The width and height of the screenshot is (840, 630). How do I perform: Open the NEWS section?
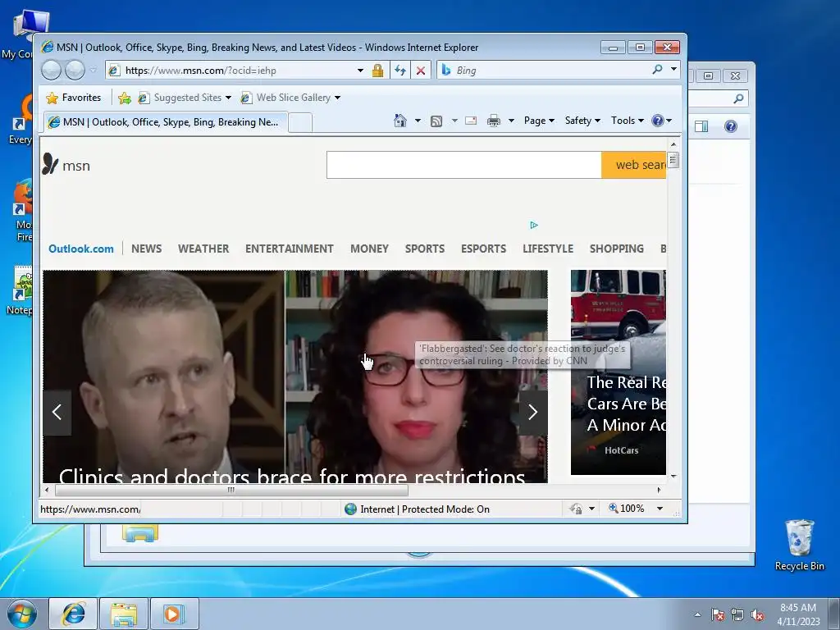click(146, 249)
